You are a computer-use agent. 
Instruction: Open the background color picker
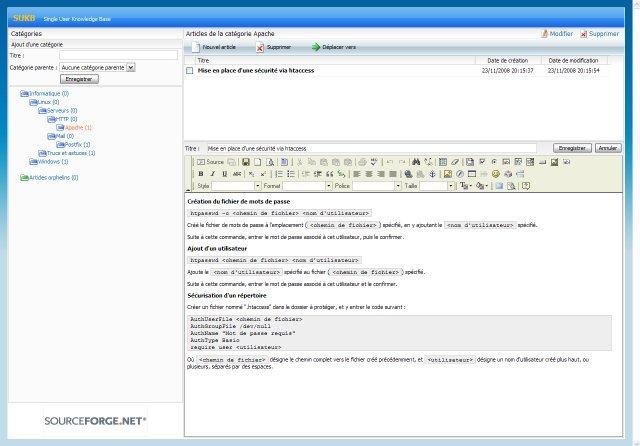coord(482,186)
